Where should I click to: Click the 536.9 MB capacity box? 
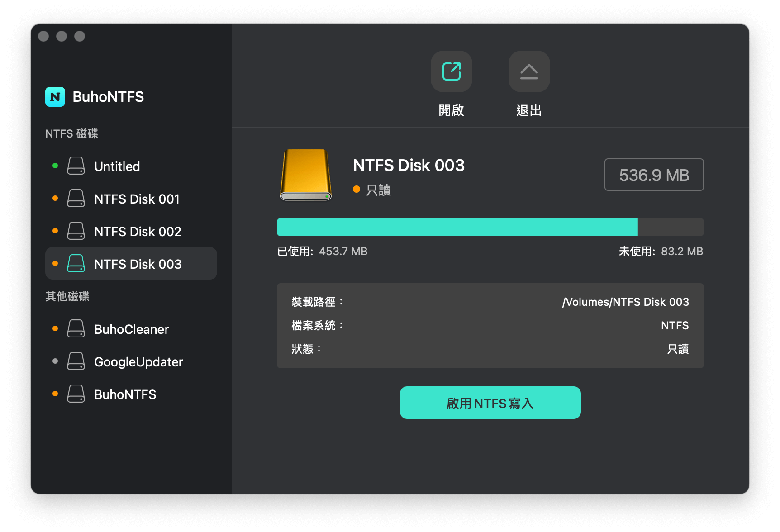pyautogui.click(x=654, y=175)
